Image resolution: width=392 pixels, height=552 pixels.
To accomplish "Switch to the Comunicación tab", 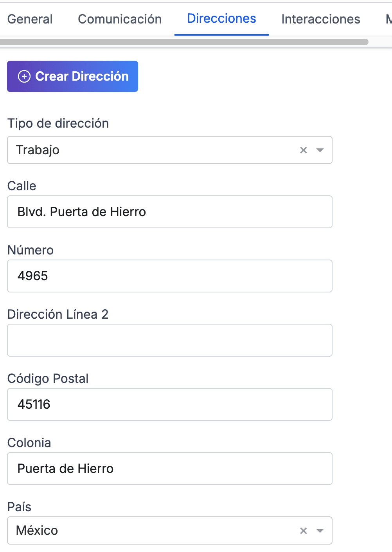I will [x=120, y=19].
